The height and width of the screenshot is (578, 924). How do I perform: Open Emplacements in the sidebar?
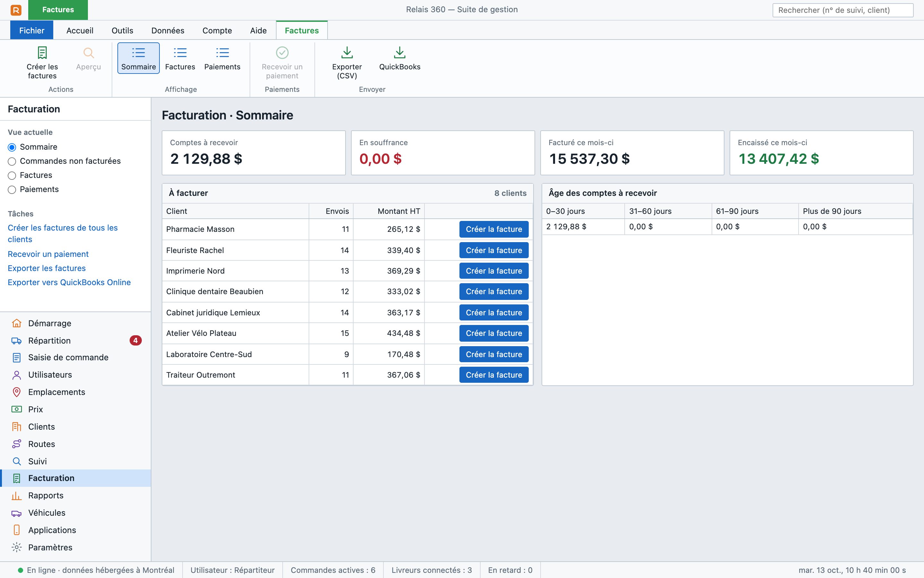click(75, 392)
